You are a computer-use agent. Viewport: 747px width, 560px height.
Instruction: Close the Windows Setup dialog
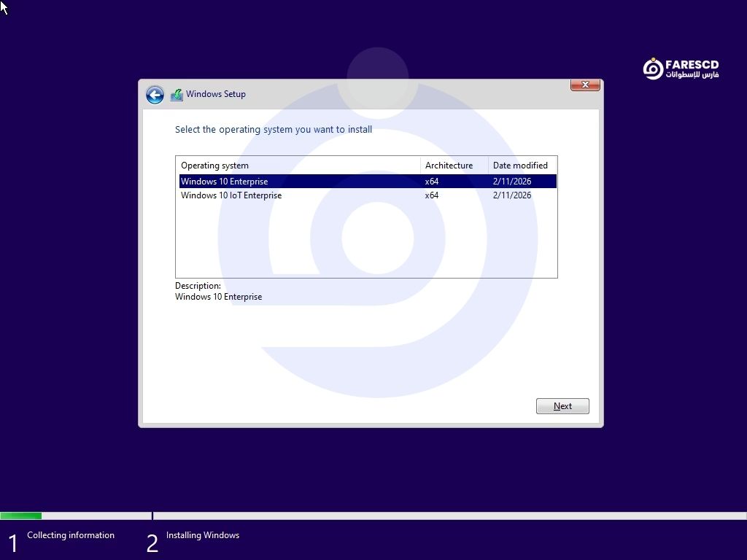coord(584,85)
